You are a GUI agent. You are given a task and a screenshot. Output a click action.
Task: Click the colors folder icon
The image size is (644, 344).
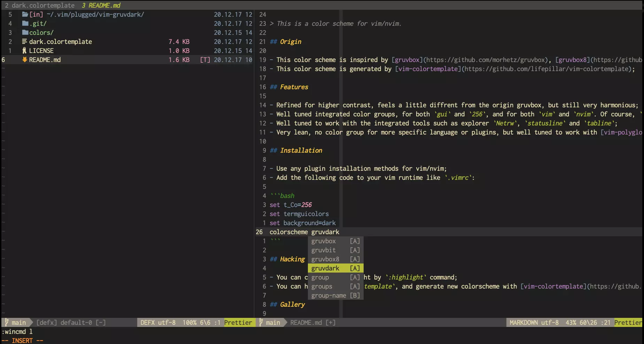(25, 33)
